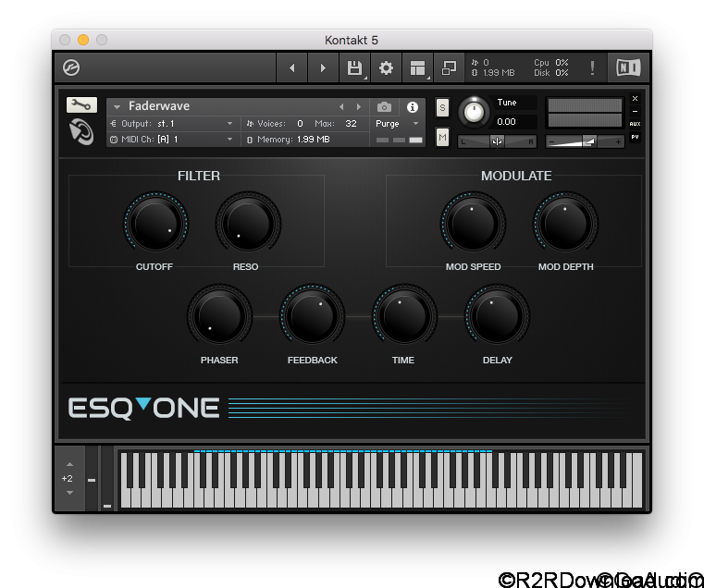Click the instrument pan slider

(498, 141)
